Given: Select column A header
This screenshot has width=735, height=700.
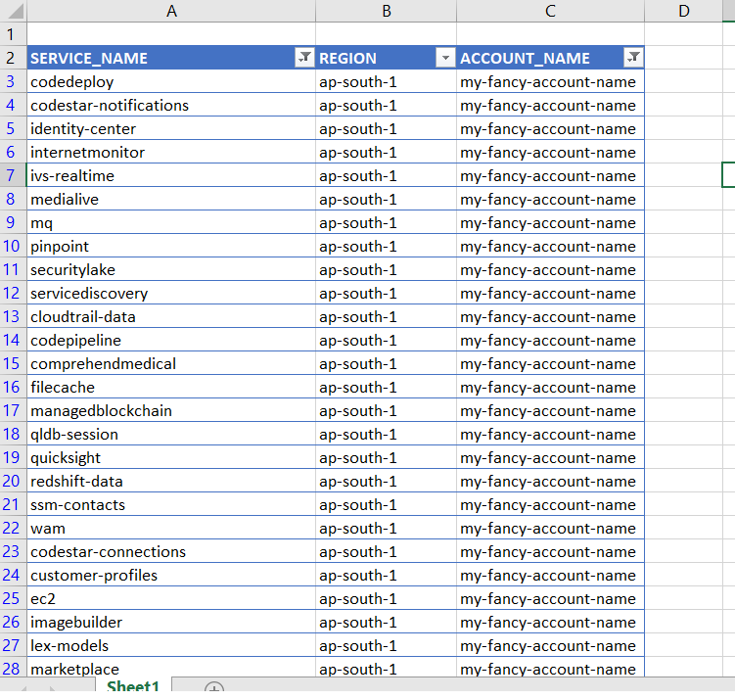Looking at the screenshot, I should (x=171, y=11).
